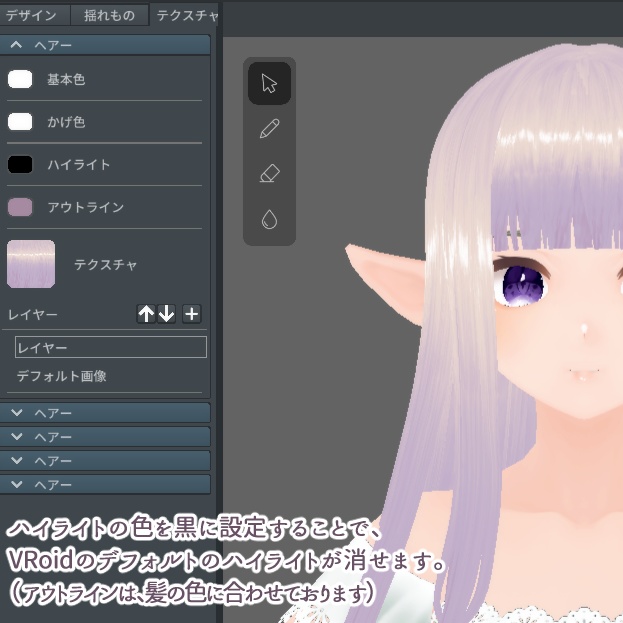Screen dimensions: 623x623
Task: Expand the second collapsed ヘアー section
Action: [105, 437]
